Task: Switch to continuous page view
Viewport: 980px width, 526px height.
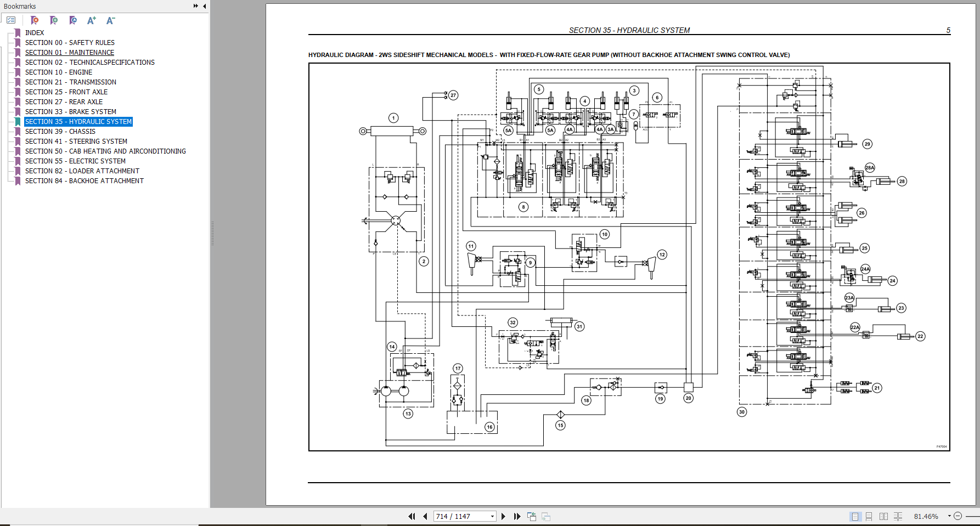Action: tap(869, 516)
